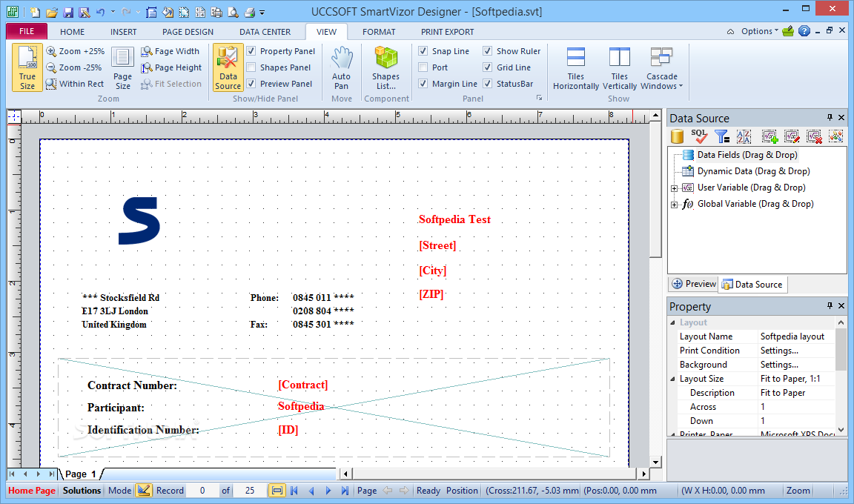The width and height of the screenshot is (854, 504).
Task: Open quick access toolbar customize dropdown
Action: tap(262, 12)
